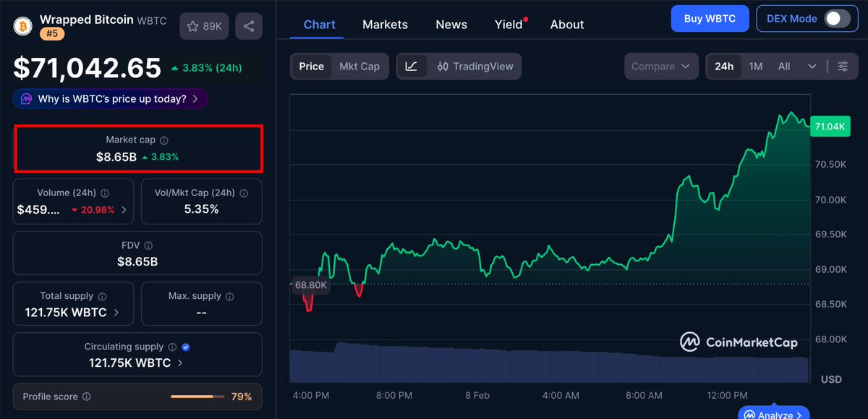Switch to the Markets tab
Image resolution: width=868 pixels, height=419 pixels.
pyautogui.click(x=385, y=25)
